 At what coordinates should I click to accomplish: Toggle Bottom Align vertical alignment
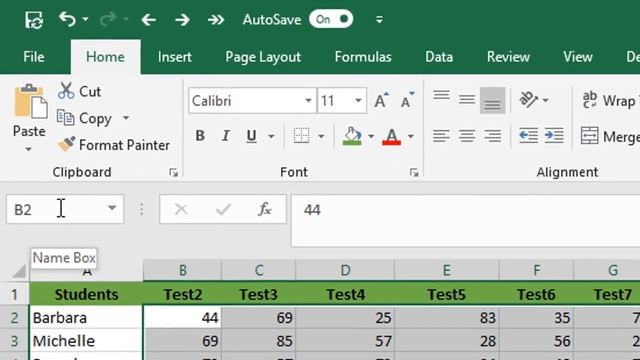492,100
